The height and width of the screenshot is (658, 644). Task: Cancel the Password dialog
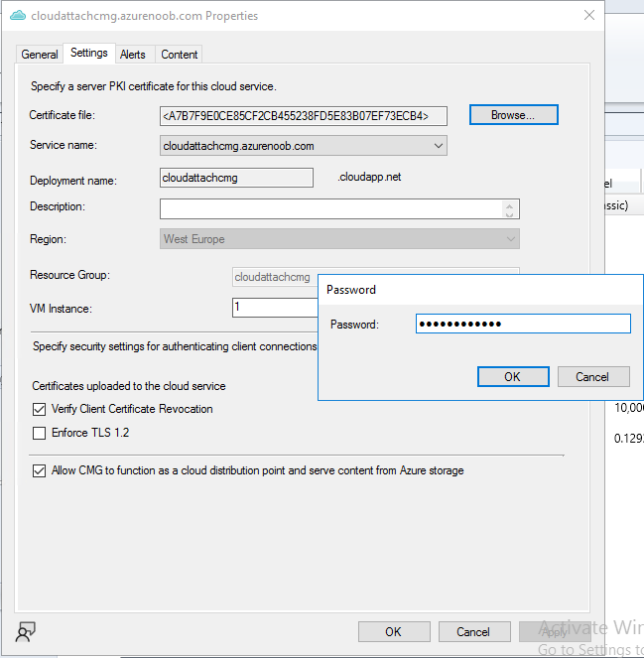point(593,377)
